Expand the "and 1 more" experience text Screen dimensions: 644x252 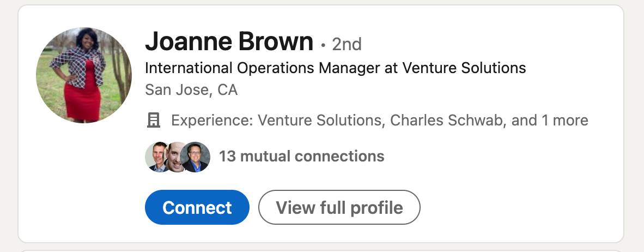[549, 120]
